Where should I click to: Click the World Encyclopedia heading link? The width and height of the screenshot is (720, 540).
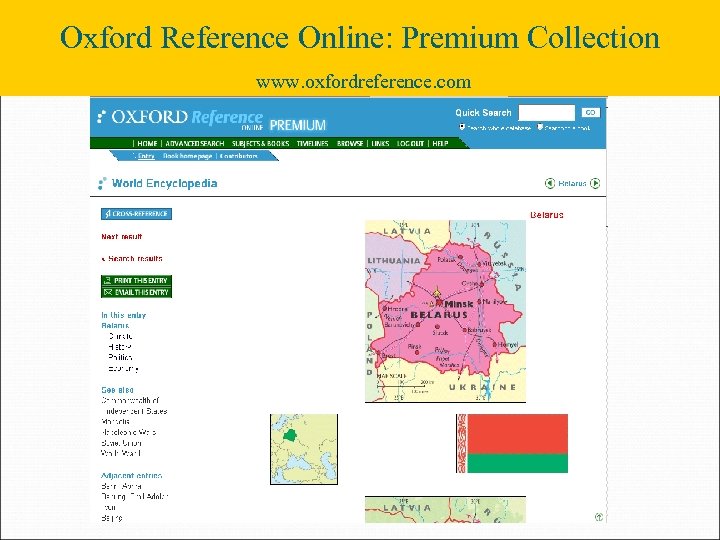(x=164, y=183)
